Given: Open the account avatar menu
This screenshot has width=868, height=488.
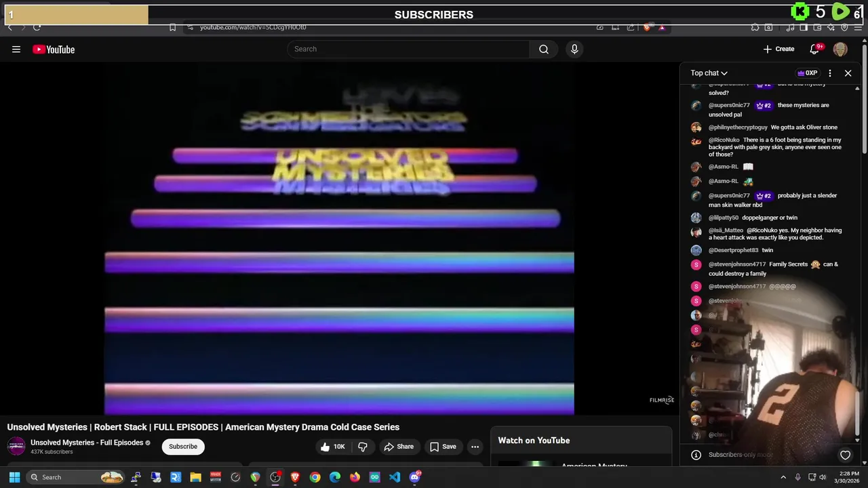Looking at the screenshot, I should tap(840, 49).
